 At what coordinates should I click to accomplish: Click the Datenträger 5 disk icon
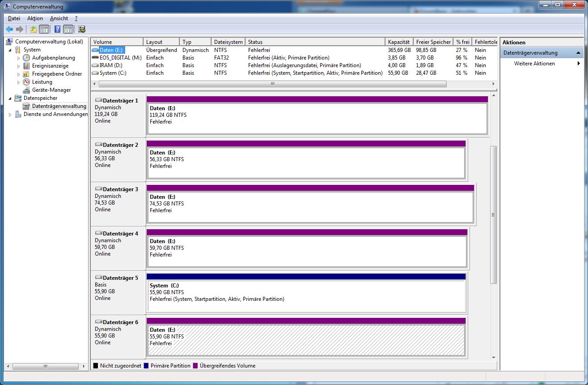(x=98, y=278)
